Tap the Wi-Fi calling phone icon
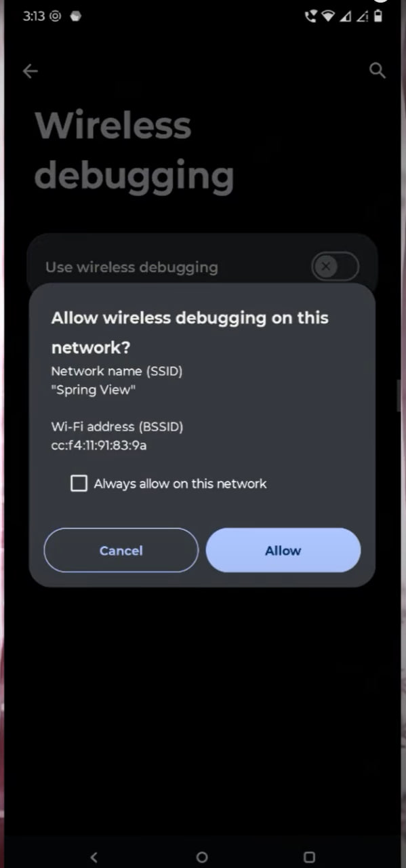 click(x=312, y=16)
